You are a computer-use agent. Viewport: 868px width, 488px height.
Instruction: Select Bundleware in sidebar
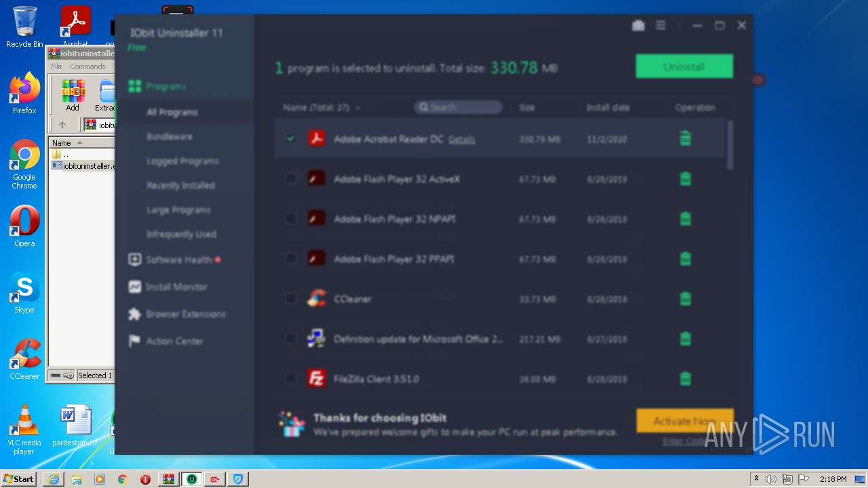(170, 137)
